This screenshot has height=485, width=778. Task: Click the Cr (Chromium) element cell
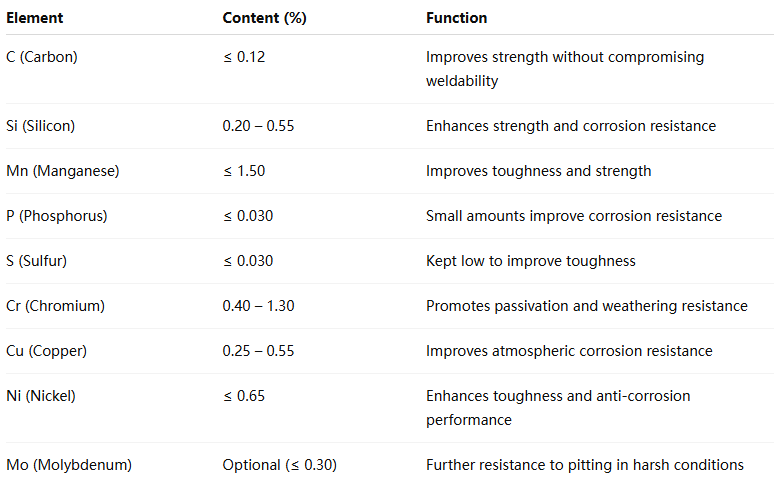55,306
